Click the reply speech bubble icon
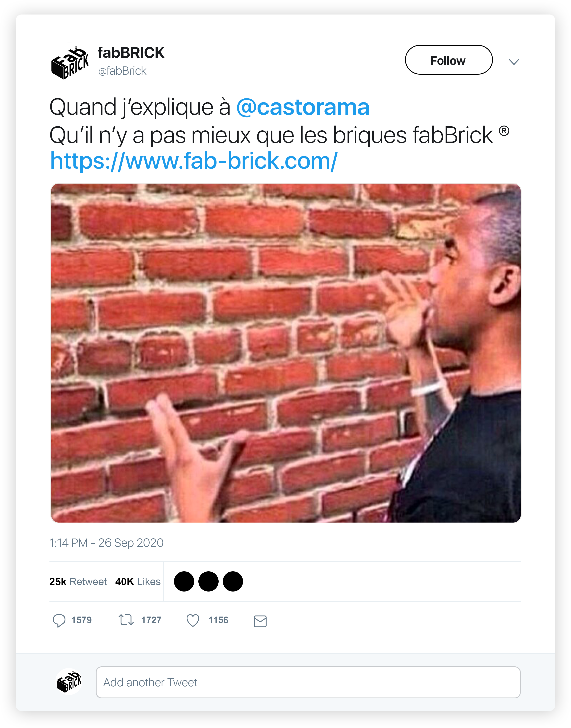 coord(59,620)
